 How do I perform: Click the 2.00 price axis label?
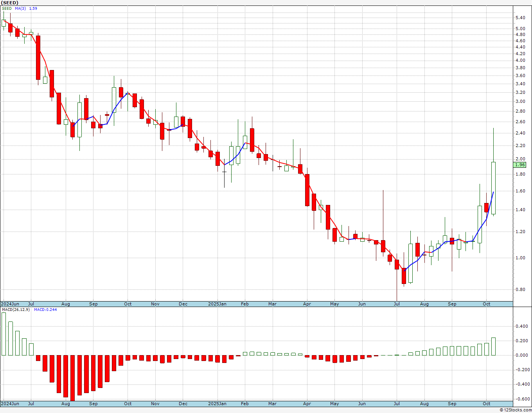520,159
